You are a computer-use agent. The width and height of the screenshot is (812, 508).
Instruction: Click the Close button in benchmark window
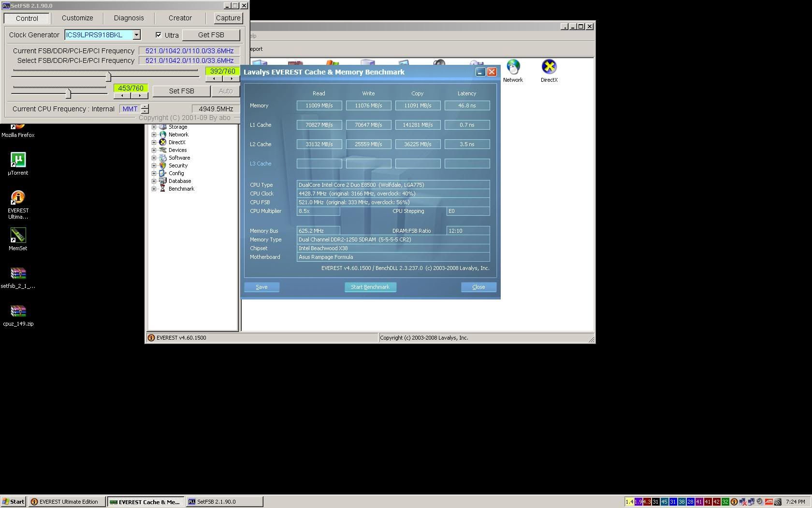(x=478, y=287)
